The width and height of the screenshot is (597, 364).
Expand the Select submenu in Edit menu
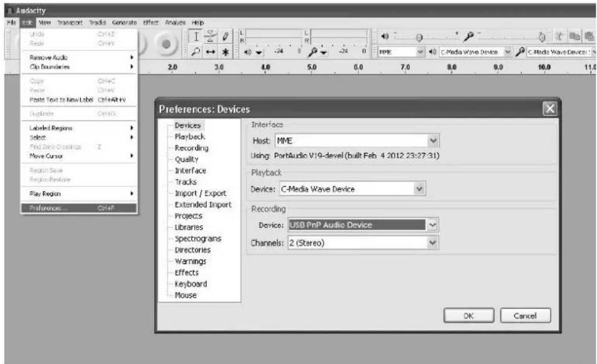click(79, 137)
